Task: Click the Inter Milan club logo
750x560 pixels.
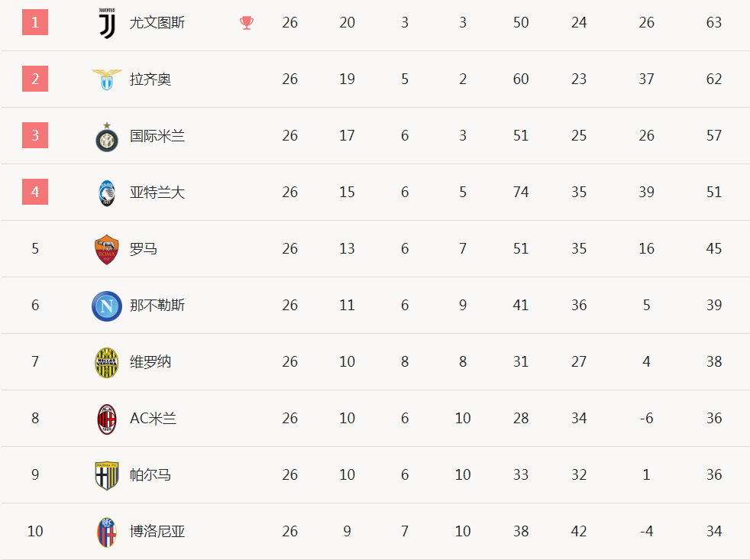Action: pyautogui.click(x=107, y=137)
